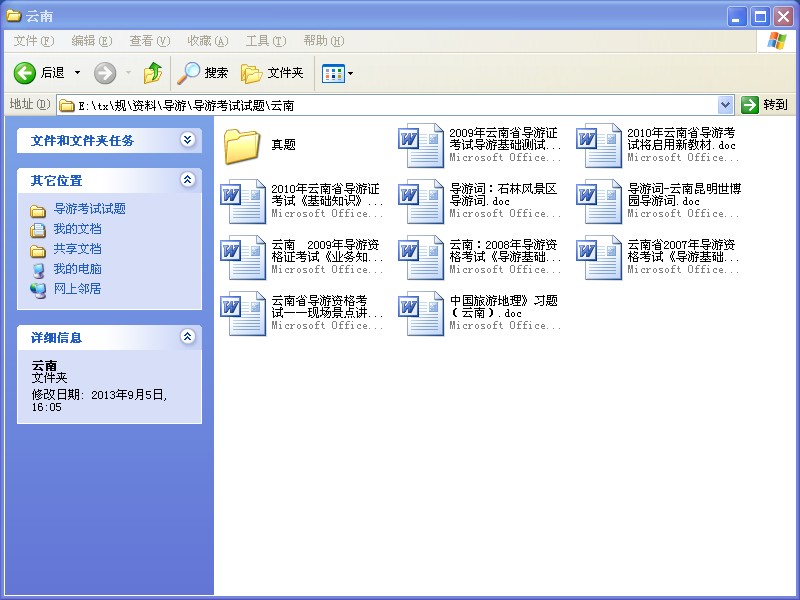Click the 我的文档 icon in sidebar
This screenshot has height=600, width=800.
point(38,230)
